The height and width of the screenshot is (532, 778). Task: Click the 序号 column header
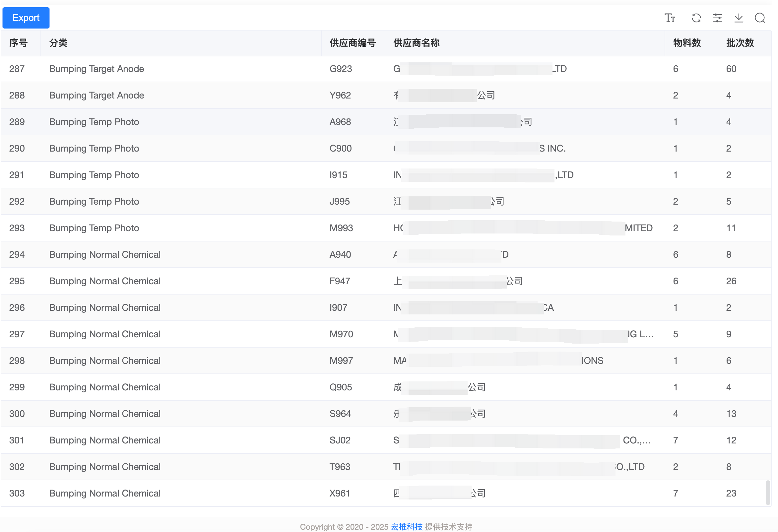click(19, 43)
